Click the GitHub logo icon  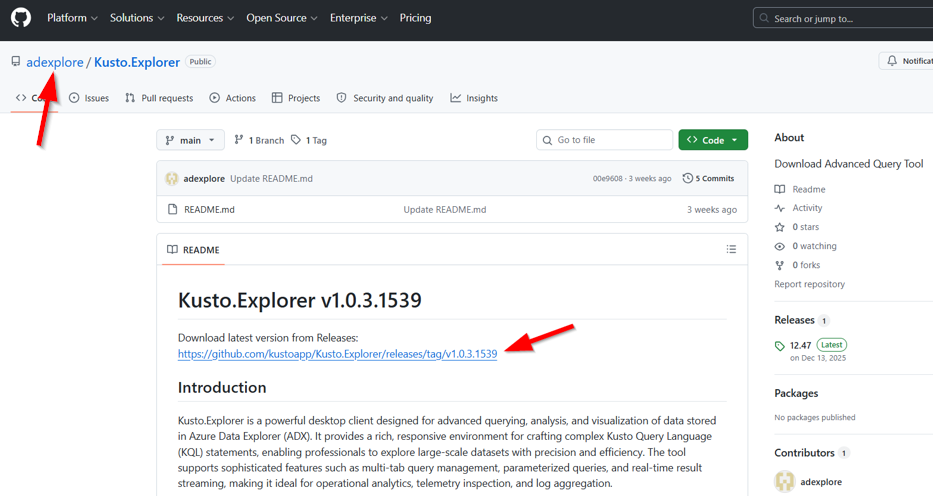pyautogui.click(x=20, y=18)
